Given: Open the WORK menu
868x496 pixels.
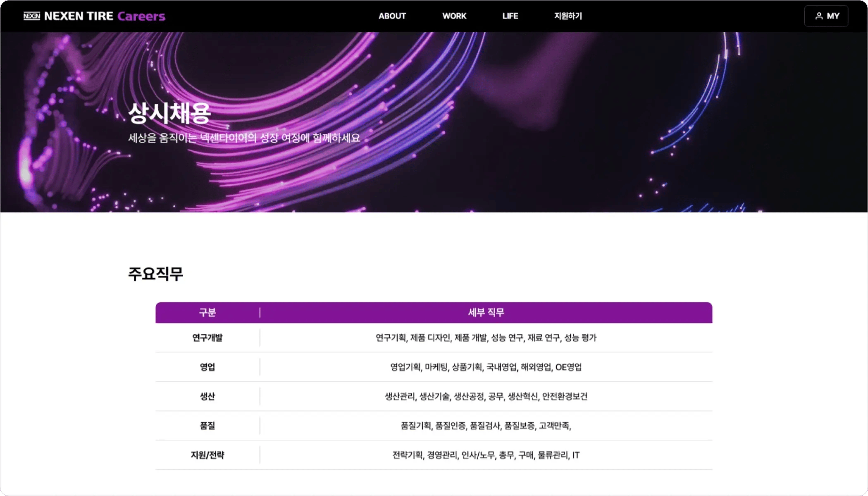Looking at the screenshot, I should pyautogui.click(x=454, y=16).
